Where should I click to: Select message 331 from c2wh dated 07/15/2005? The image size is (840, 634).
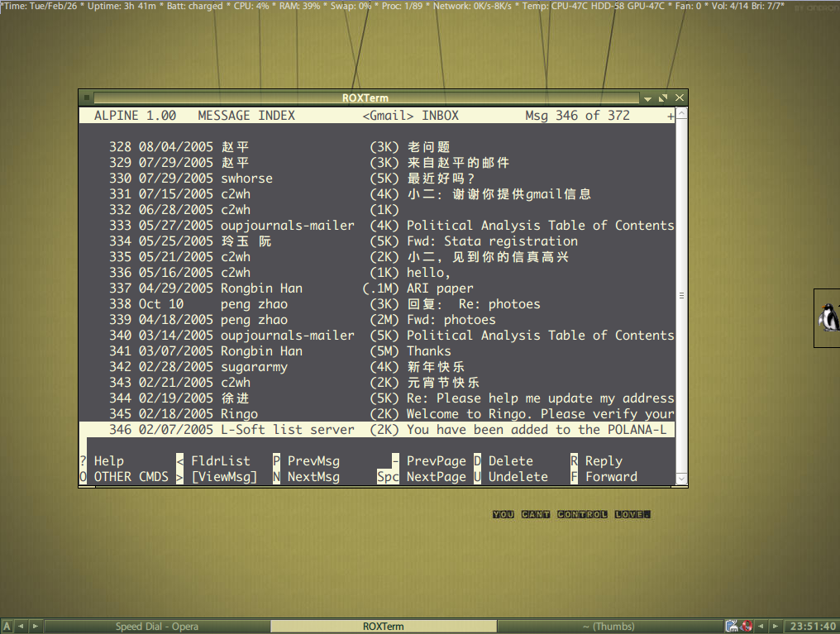377,194
